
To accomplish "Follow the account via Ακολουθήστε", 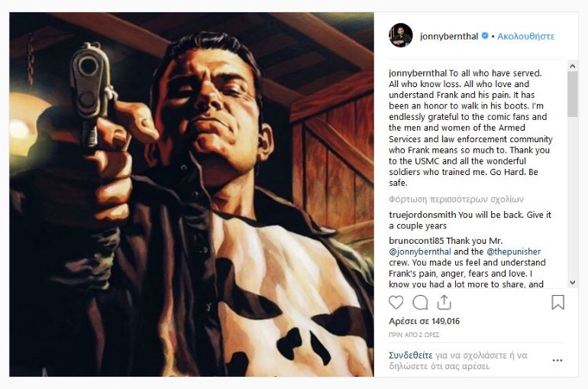I will click(527, 36).
